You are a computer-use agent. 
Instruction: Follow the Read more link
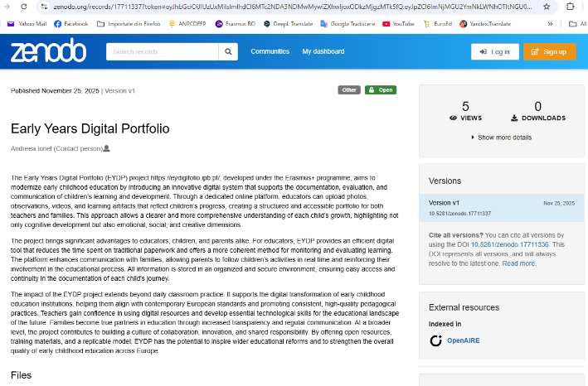point(518,263)
